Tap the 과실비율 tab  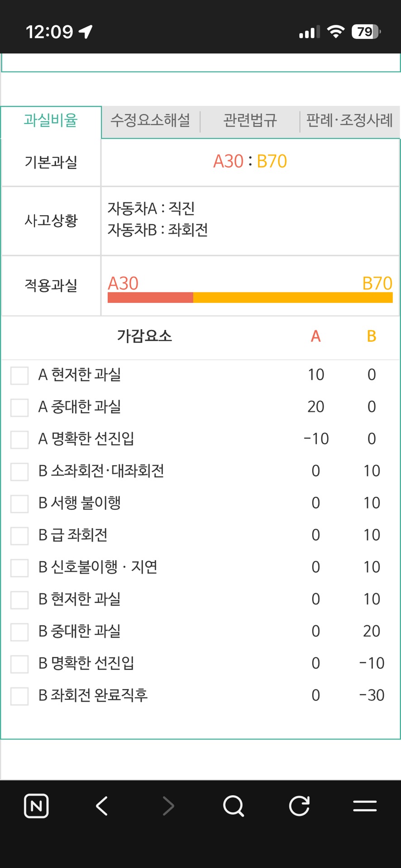[51, 121]
